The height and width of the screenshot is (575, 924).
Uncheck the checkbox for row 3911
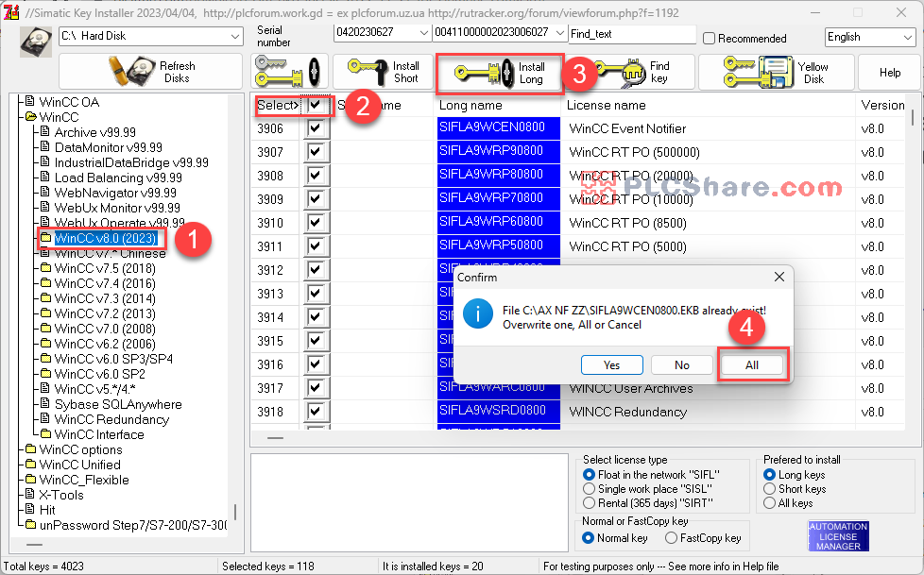(316, 245)
